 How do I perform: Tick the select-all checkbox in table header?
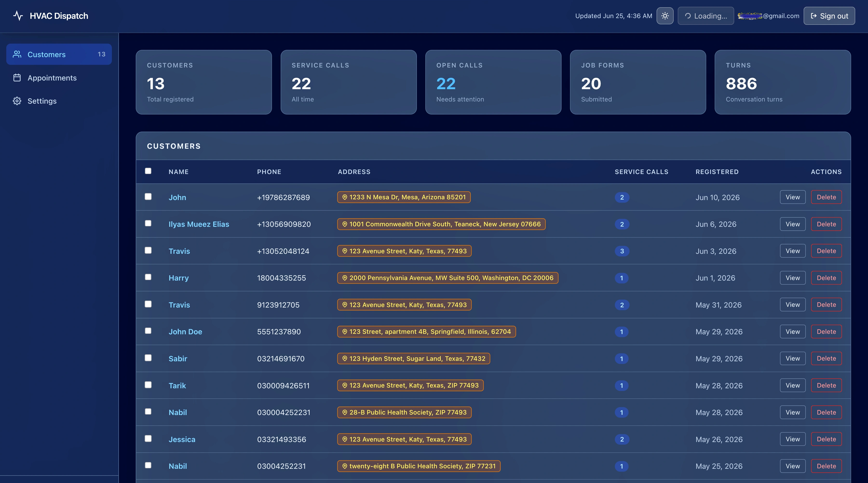(x=148, y=171)
